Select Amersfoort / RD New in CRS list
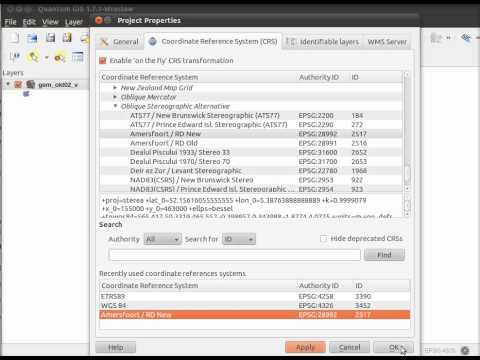This screenshot has width=480, height=360. point(251,134)
